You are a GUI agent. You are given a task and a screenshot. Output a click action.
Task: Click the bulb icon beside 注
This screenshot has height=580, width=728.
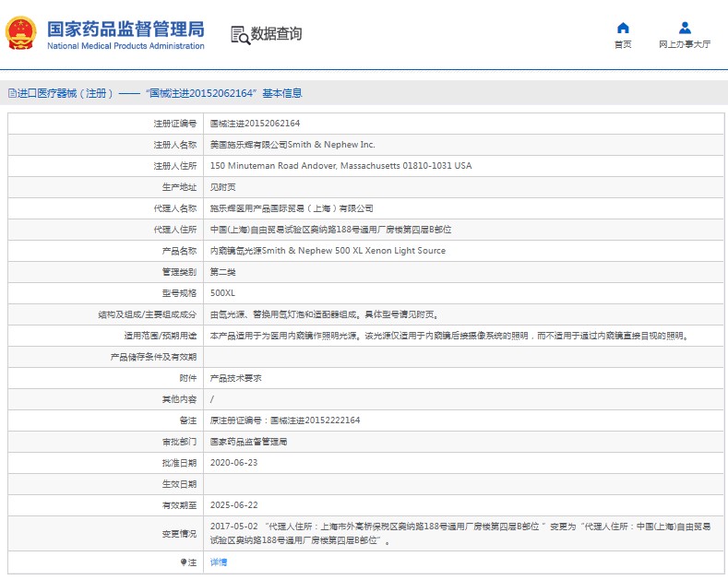click(184, 562)
